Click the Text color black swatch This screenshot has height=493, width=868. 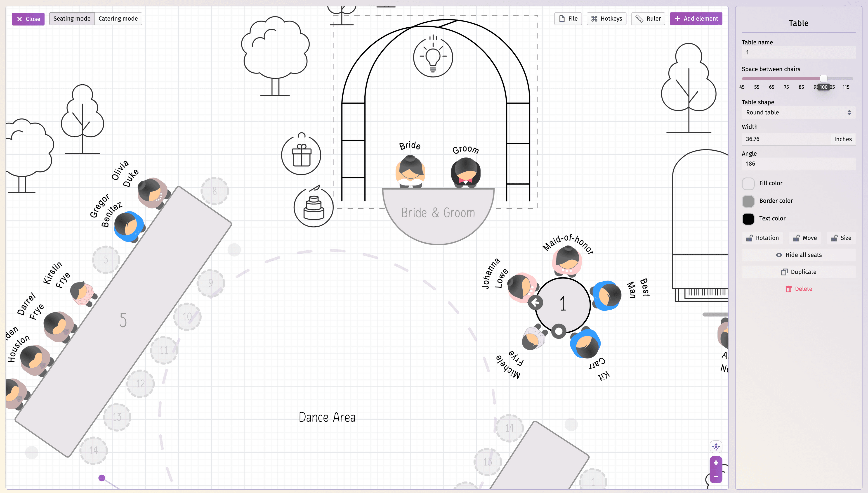(x=748, y=218)
